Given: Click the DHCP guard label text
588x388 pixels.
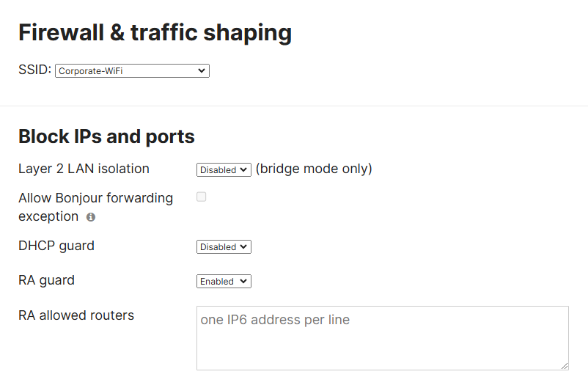Looking at the screenshot, I should click(x=56, y=246).
